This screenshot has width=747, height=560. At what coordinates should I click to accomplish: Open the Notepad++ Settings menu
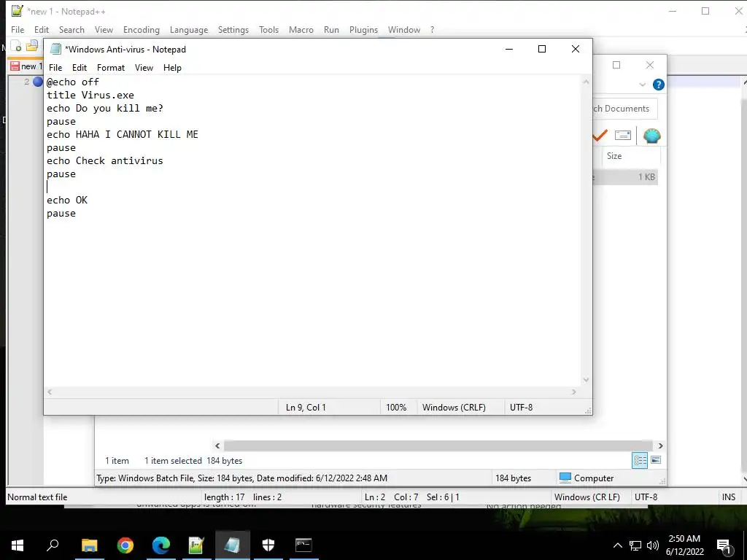click(233, 29)
